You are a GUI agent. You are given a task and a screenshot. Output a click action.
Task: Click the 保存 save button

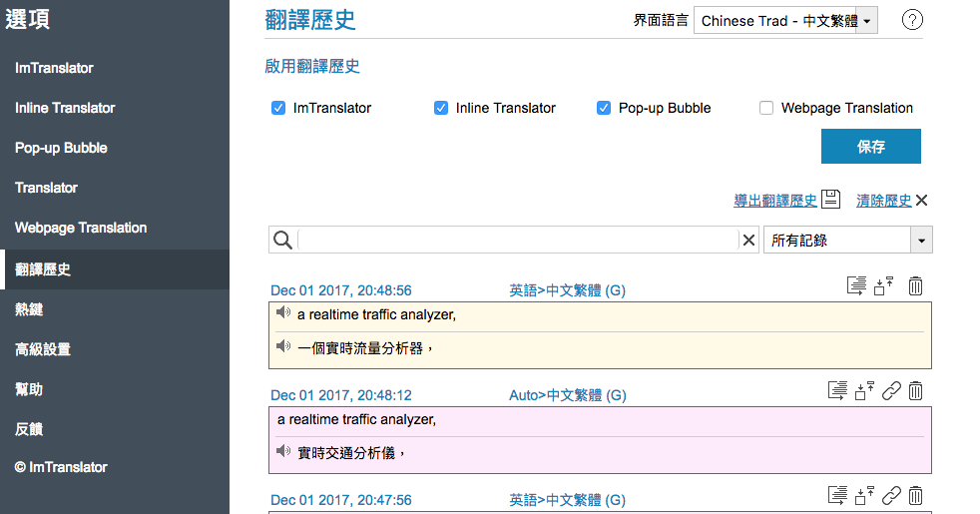[870, 147]
